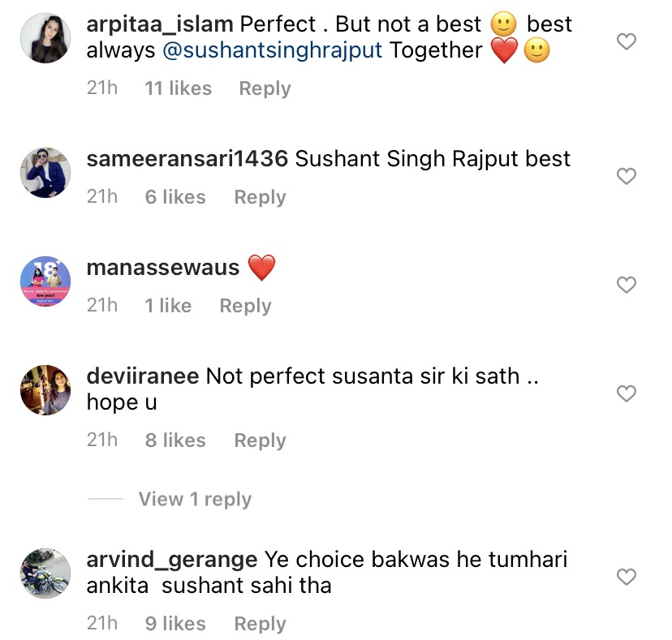
Task: Open arvind_gerange's motorcycle avatar
Action: (x=43, y=573)
